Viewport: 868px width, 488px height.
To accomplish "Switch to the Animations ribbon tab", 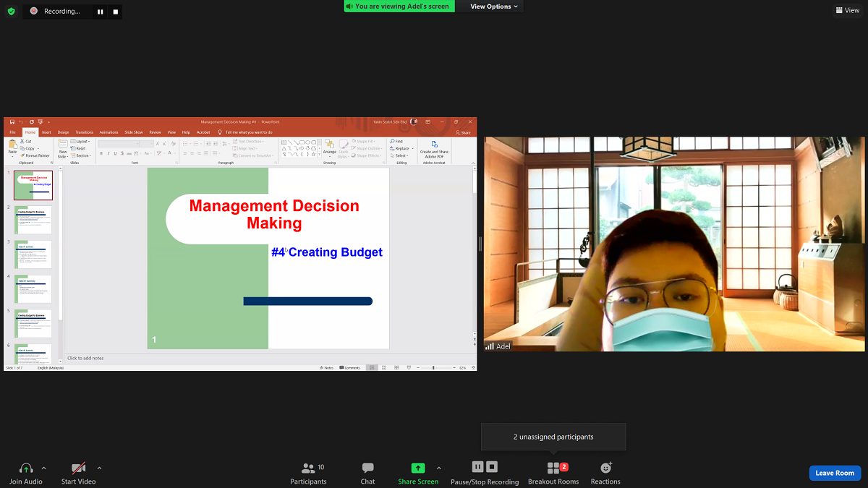I will click(x=109, y=132).
